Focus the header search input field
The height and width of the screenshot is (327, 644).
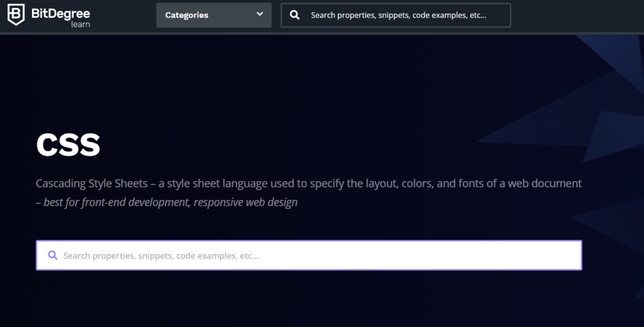(x=402, y=15)
